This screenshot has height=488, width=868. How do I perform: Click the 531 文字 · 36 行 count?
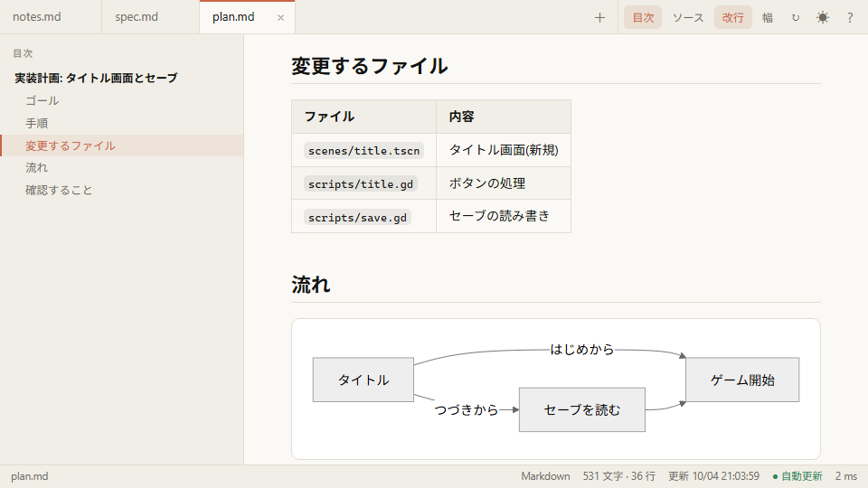coord(618,476)
